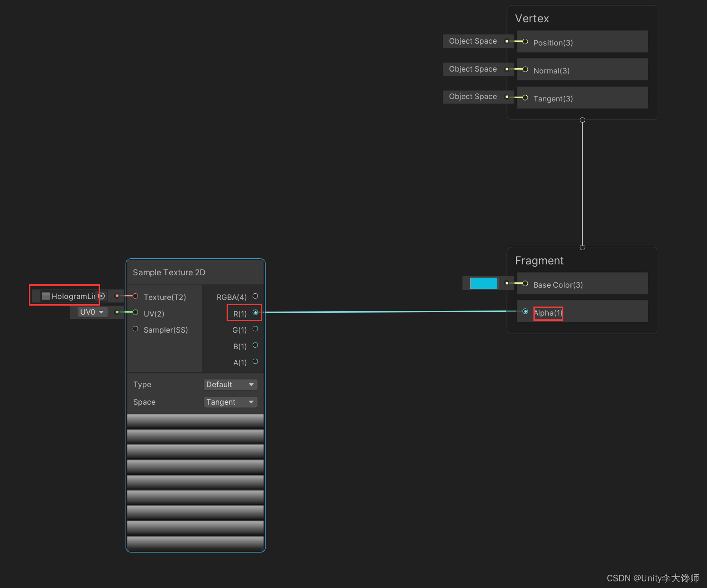Click the Normal(3) block label

click(551, 71)
